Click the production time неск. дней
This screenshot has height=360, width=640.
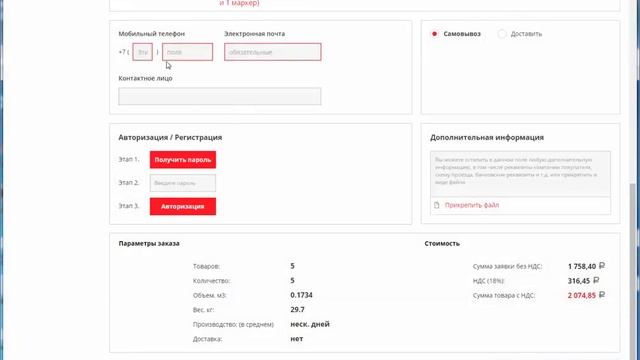tap(310, 324)
